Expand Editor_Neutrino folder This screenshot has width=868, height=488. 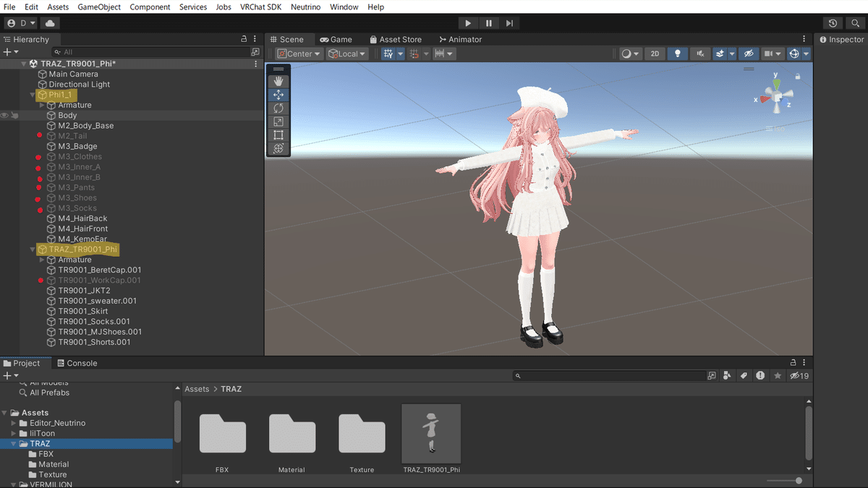click(x=14, y=423)
